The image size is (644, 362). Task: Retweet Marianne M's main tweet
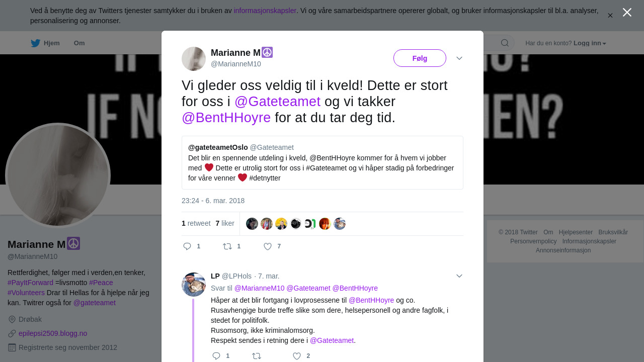(227, 246)
